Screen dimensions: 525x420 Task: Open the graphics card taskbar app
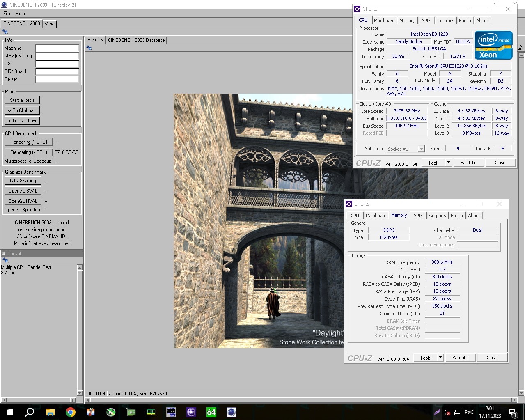pyautogui.click(x=131, y=412)
